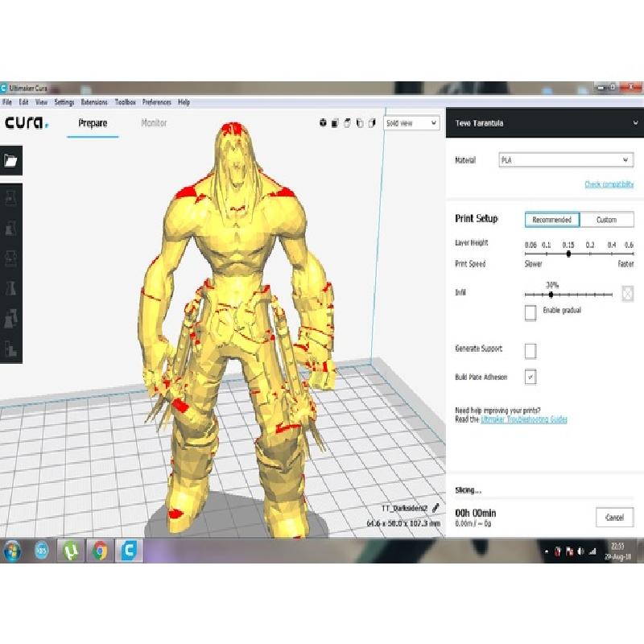Open the Per Model Settings tool
This screenshot has height=644, width=644.
(x=10, y=319)
